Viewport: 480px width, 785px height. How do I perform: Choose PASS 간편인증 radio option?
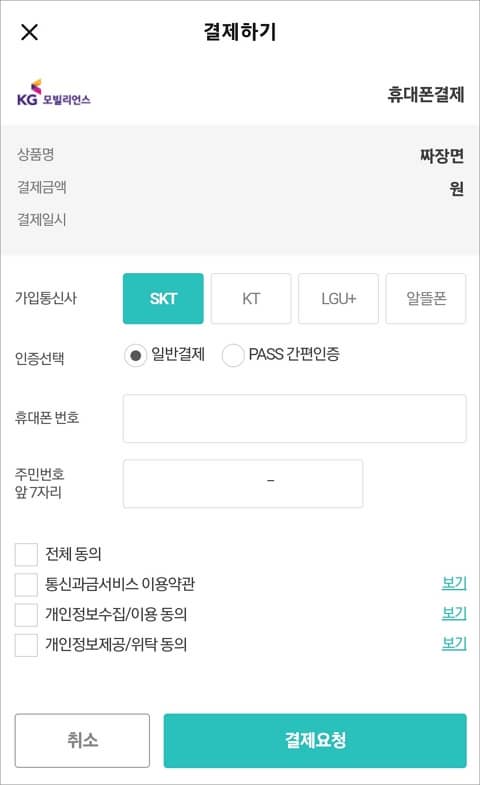coord(233,355)
